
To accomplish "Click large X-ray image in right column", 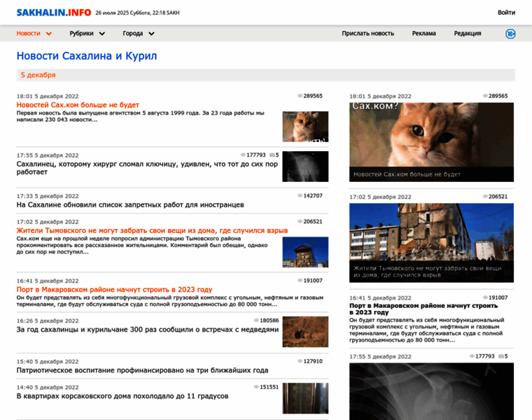I will (432, 391).
